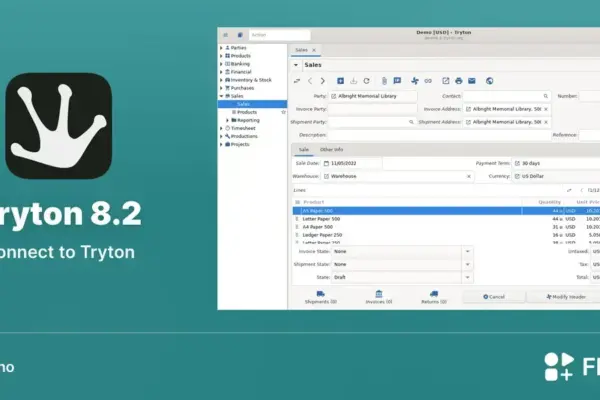The height and width of the screenshot is (400, 600).
Task: Click the Returns truck icon button
Action: point(434,297)
